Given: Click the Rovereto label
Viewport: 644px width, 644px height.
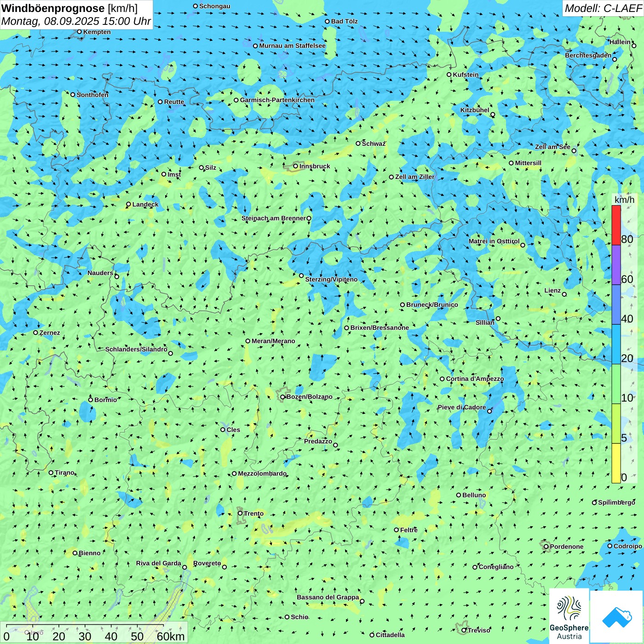Looking at the screenshot, I should click(207, 563).
